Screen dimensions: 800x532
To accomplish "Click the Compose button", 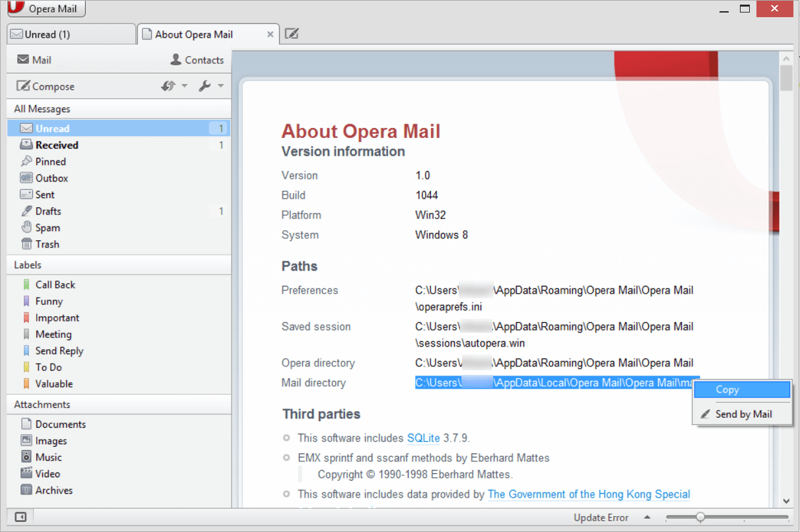I will [46, 86].
